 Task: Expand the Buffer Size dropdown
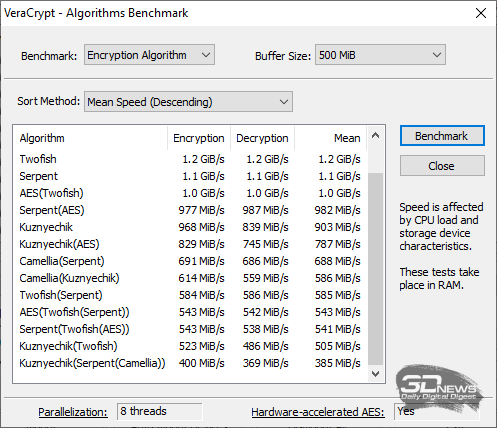380,55
